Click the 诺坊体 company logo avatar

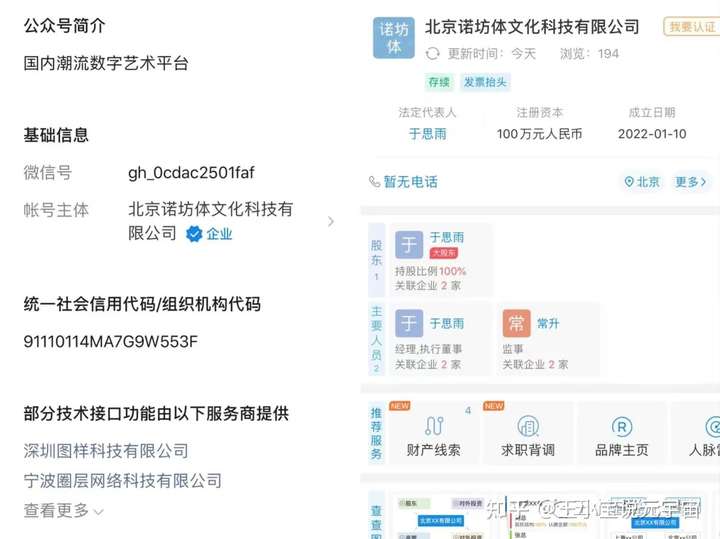click(x=394, y=38)
